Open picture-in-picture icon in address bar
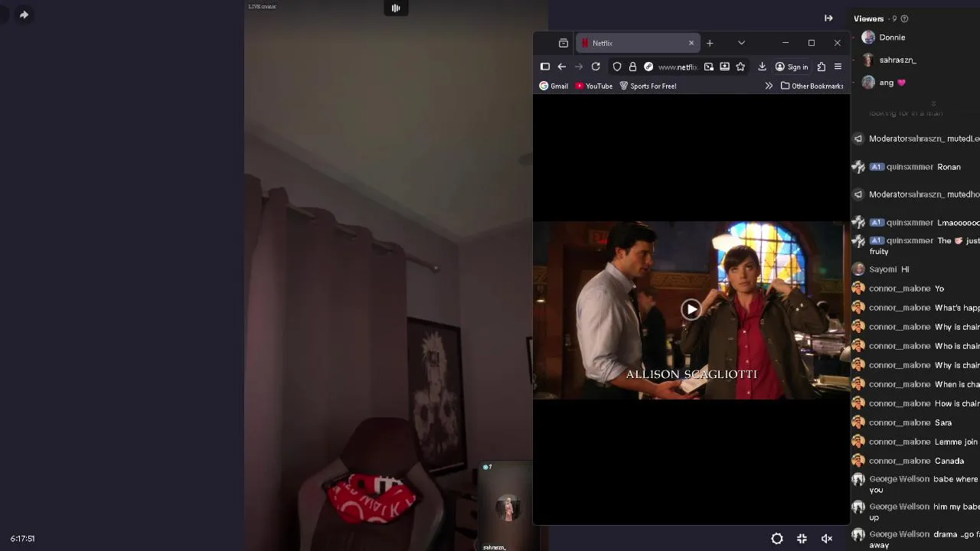Image resolution: width=980 pixels, height=551 pixels. pyautogui.click(x=709, y=67)
